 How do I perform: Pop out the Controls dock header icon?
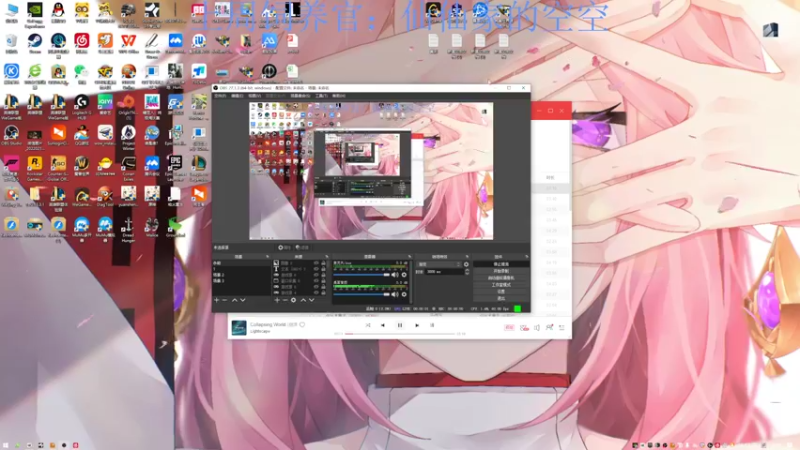click(x=526, y=257)
